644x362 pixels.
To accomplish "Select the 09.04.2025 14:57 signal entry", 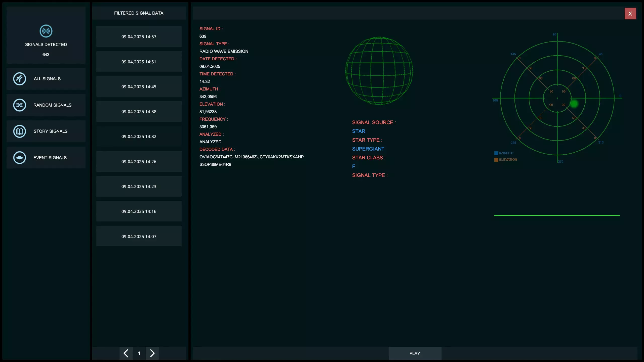I will pyautogui.click(x=139, y=37).
